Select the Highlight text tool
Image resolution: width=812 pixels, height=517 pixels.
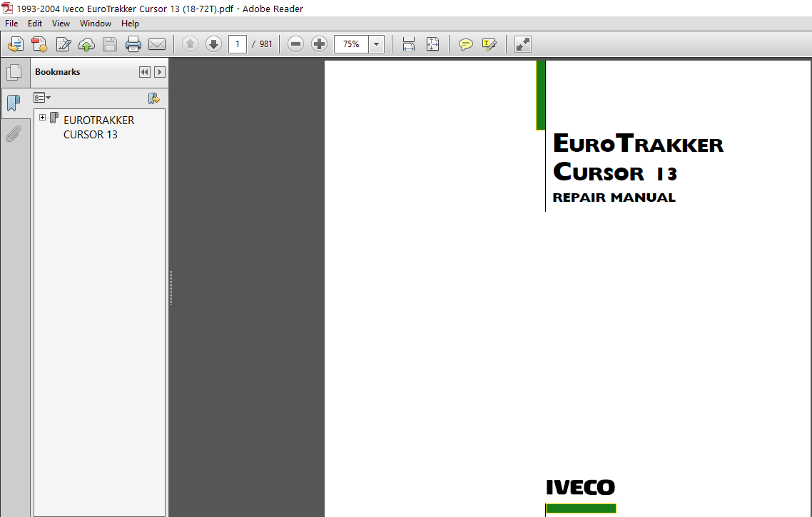pos(489,44)
